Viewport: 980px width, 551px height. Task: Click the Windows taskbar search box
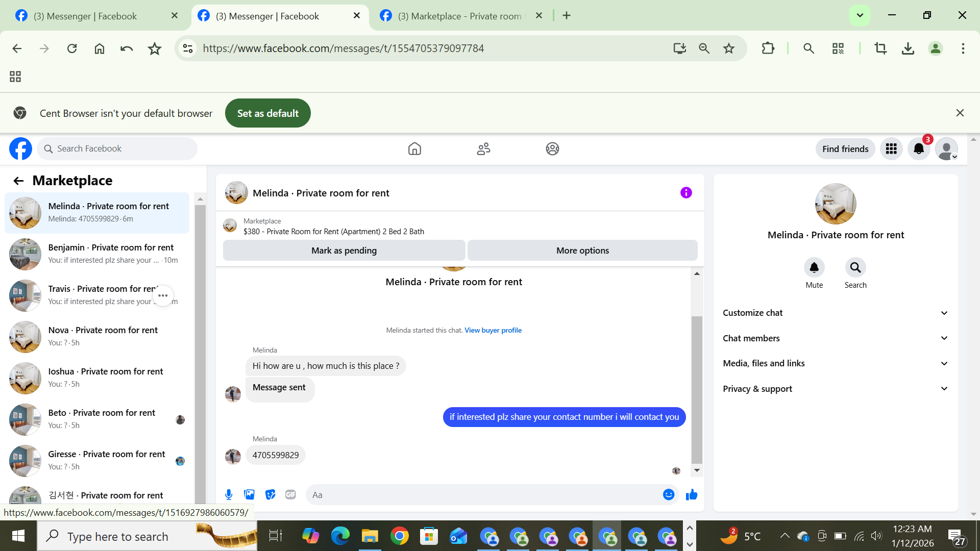(x=147, y=536)
